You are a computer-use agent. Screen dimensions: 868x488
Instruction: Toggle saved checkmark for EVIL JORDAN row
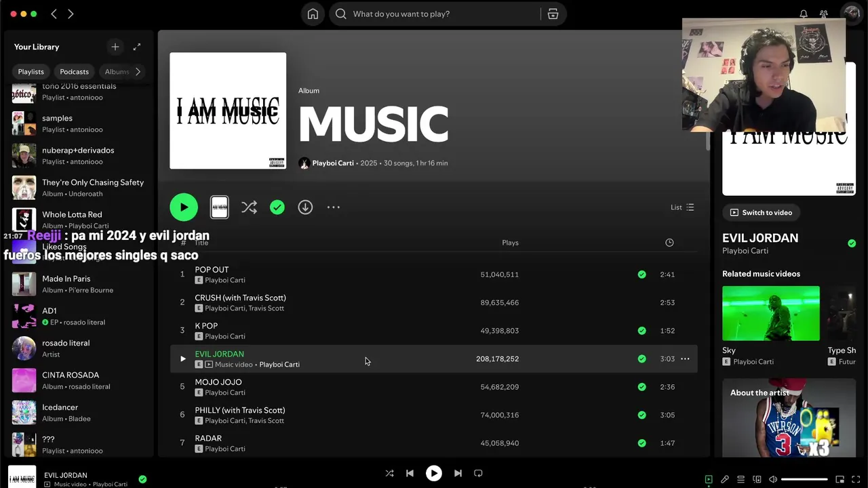(642, 359)
